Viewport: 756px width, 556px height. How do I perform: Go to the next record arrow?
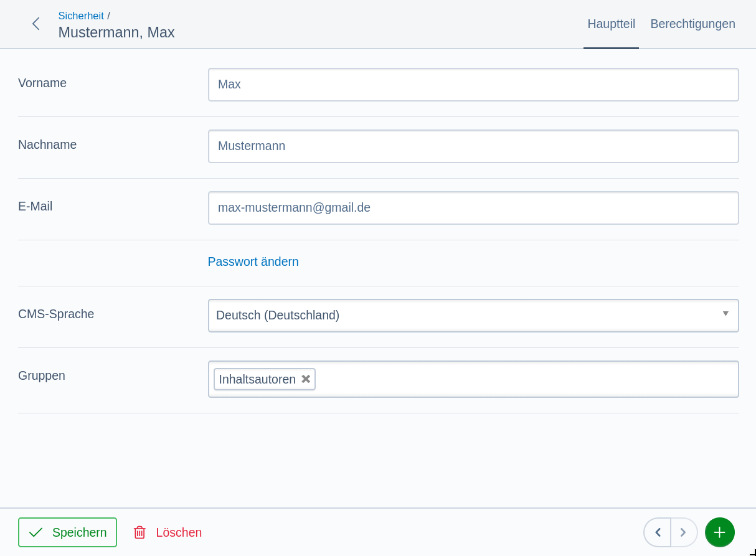(x=684, y=532)
